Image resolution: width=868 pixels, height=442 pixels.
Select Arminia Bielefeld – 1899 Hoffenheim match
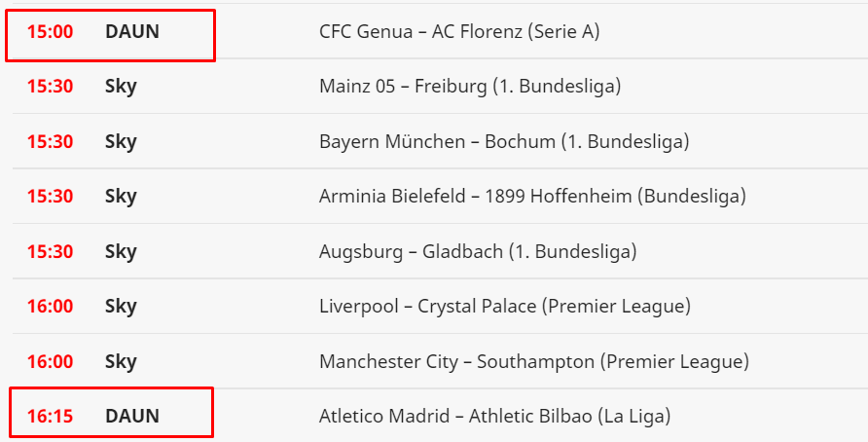pyautogui.click(x=531, y=196)
